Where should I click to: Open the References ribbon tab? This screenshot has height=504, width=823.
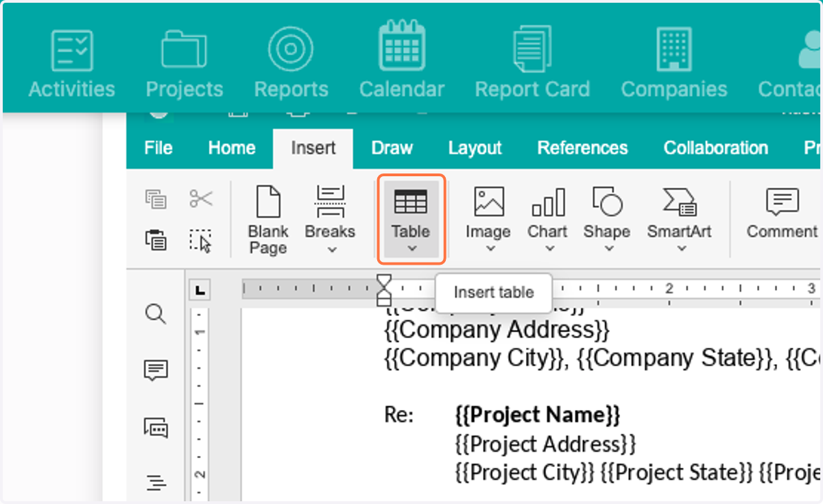(582, 148)
